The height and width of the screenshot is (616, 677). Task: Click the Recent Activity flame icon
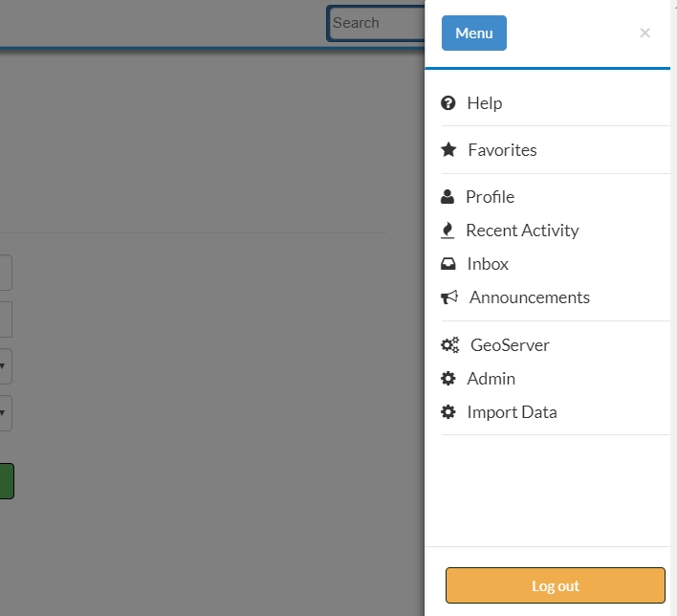coord(448,231)
